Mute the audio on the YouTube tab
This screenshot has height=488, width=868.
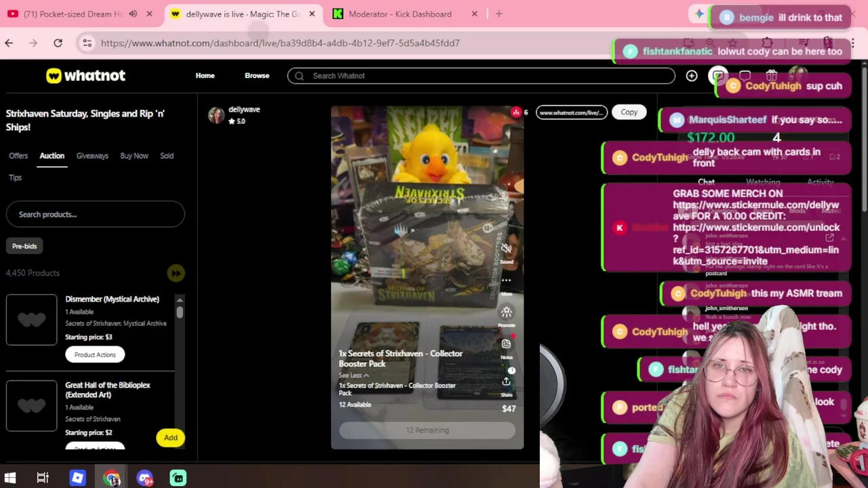point(133,14)
